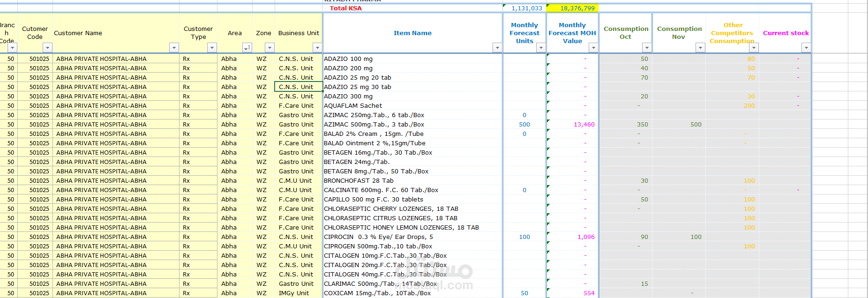Open the Current stock filter dropdown
This screenshot has width=868, height=298.
click(806, 48)
